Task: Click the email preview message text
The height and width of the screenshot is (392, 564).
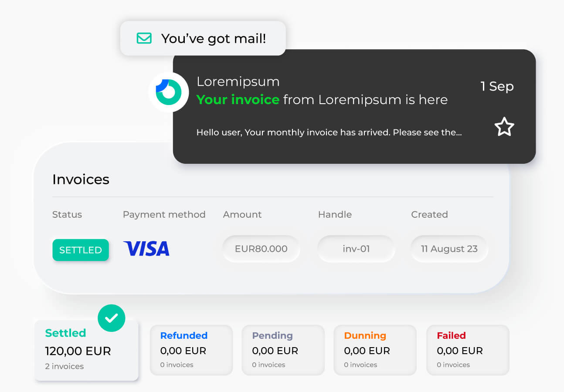Action: (329, 132)
